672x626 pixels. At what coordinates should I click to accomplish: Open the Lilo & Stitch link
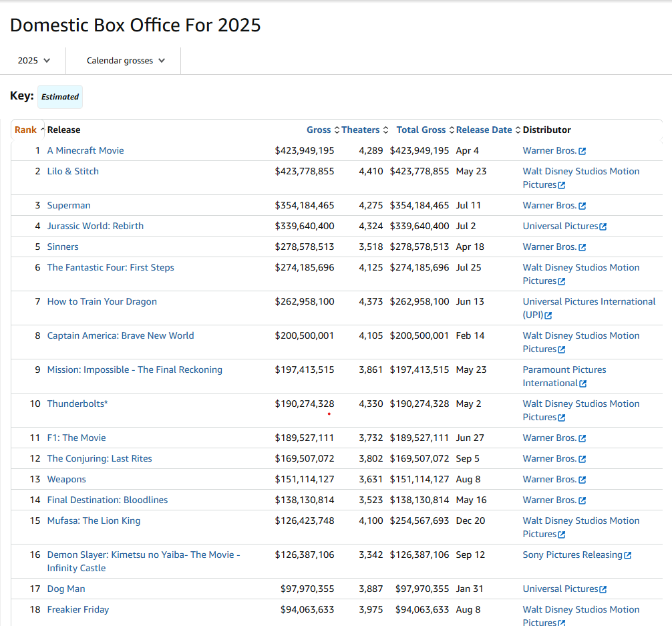73,171
